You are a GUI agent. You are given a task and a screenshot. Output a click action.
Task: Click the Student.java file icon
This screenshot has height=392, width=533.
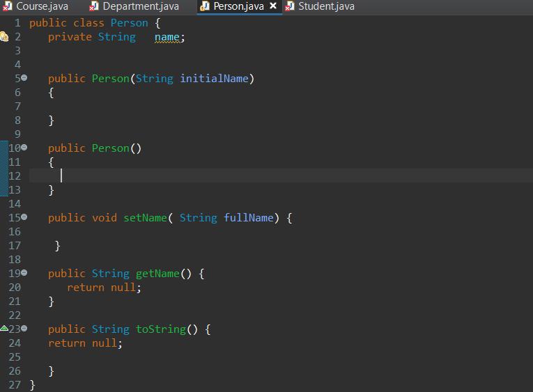point(289,6)
